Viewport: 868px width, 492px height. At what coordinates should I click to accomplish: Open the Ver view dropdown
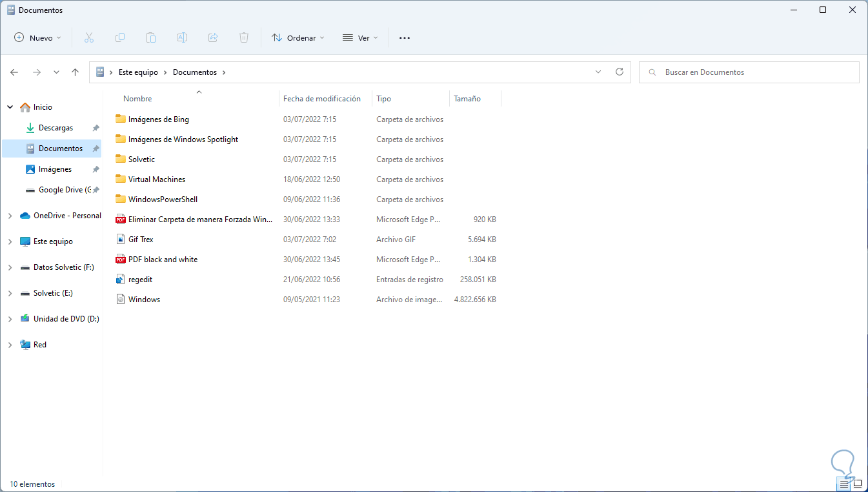coord(360,38)
